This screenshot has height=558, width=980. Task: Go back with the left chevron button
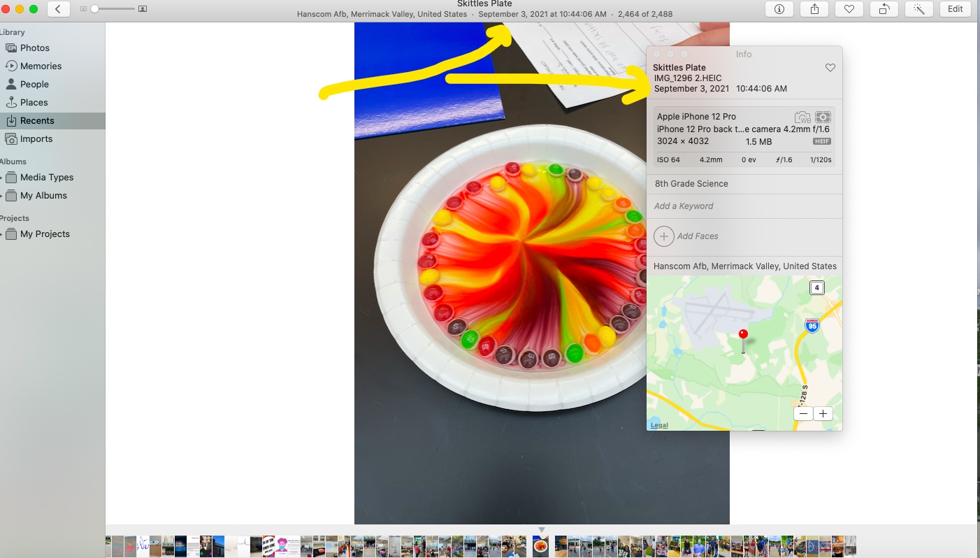point(58,9)
